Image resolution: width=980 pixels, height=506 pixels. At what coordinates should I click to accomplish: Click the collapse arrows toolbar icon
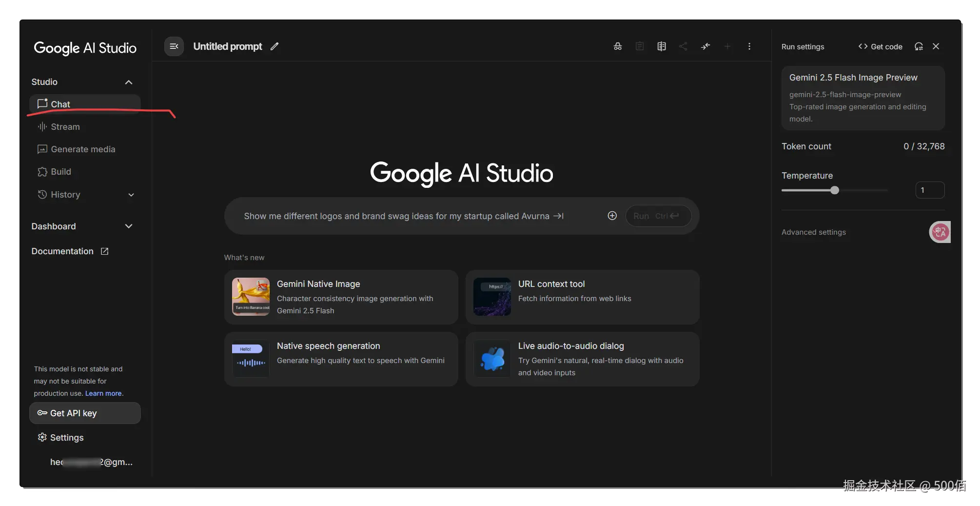[706, 46]
